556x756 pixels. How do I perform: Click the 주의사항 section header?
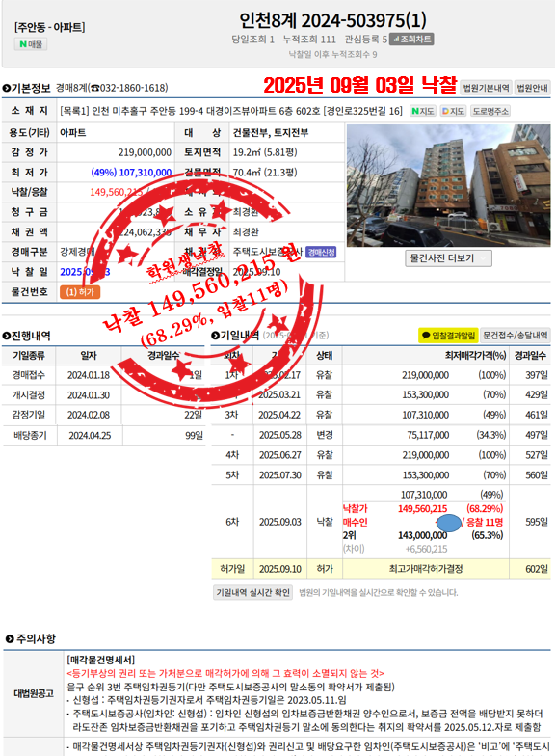pos(31,638)
